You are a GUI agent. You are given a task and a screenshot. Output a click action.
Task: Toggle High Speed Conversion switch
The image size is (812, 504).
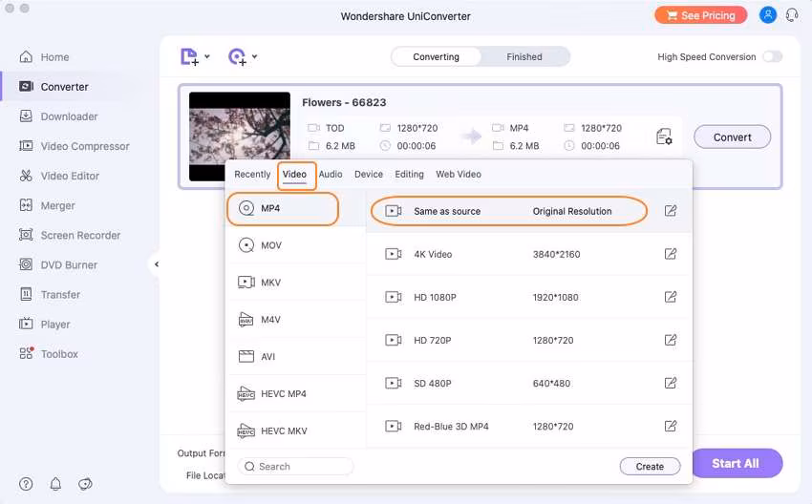[772, 56]
